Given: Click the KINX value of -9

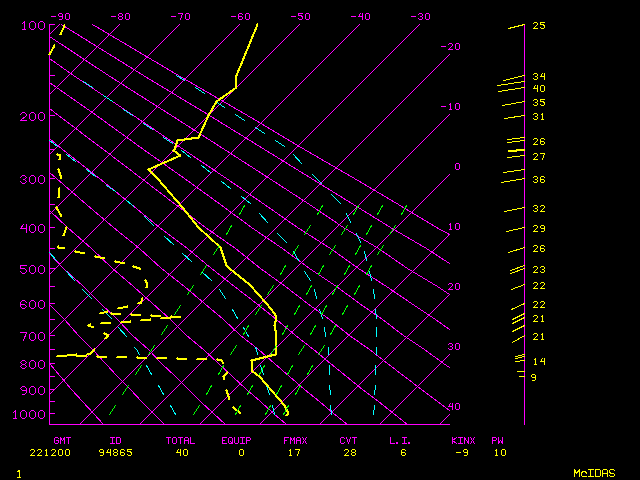Looking at the screenshot, I should coord(461,452).
